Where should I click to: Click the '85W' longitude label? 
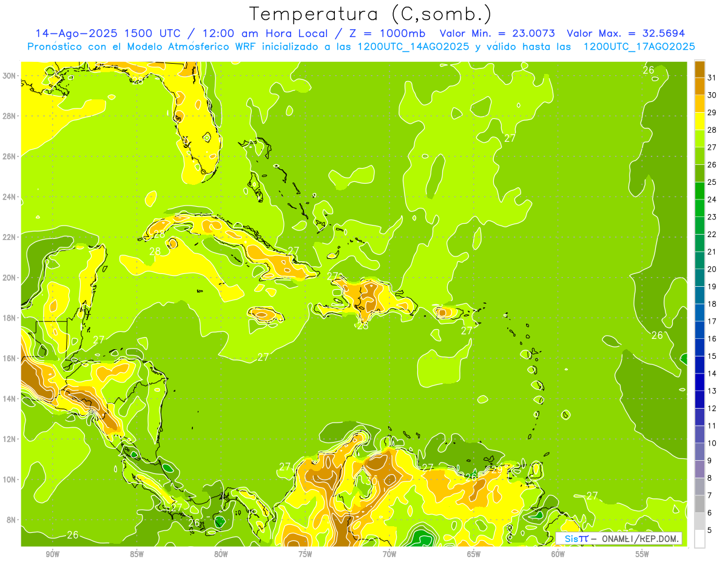pos(136,554)
